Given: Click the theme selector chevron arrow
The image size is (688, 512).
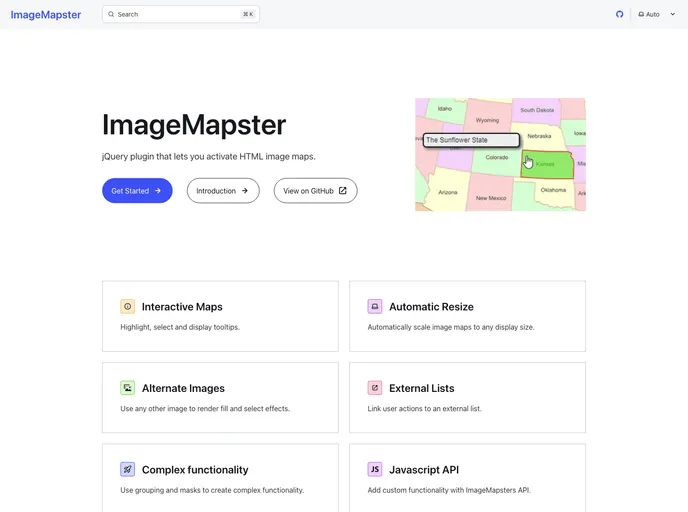Looking at the screenshot, I should [672, 14].
